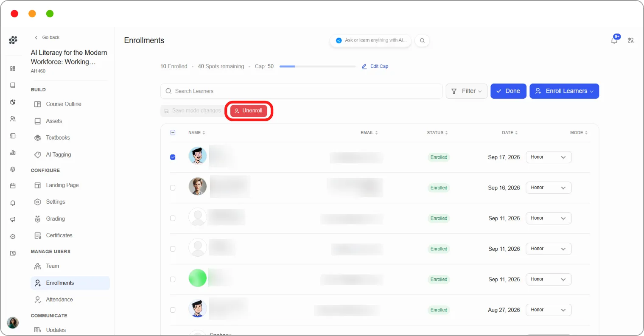Sort table by the NAME column
Screen dimensions: 644x336
(196, 133)
